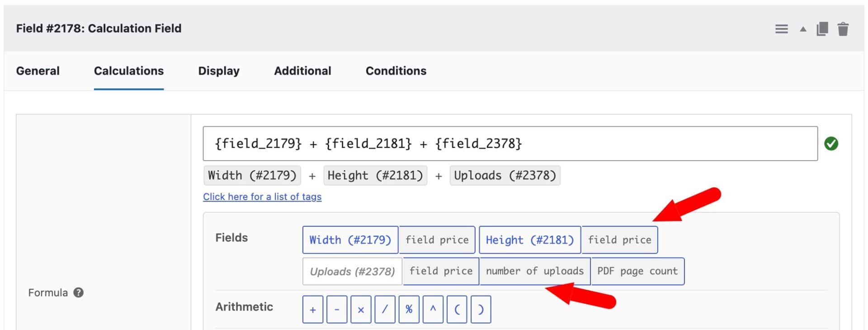The height and width of the screenshot is (330, 868).
Task: Open the Formula help tooltip icon
Action: [79, 292]
